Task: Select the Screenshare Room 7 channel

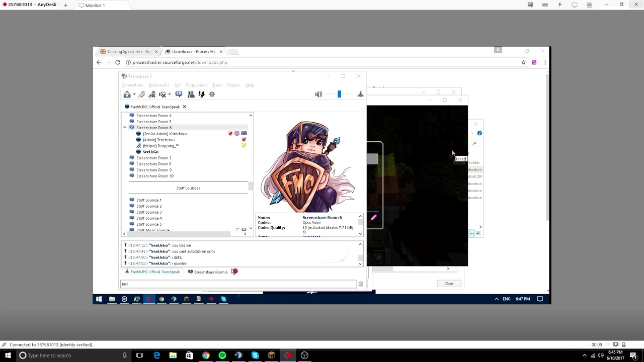Action: coord(153,158)
